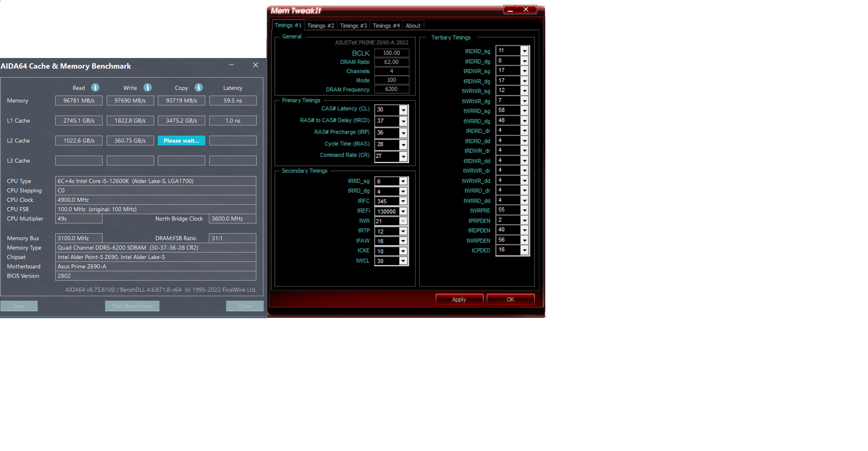The height and width of the screenshot is (451, 868).
Task: Expand the tWCL dropdown
Action: click(403, 261)
